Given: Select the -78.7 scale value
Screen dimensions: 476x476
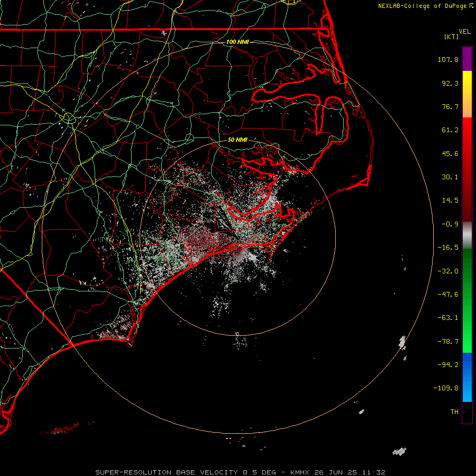Looking at the screenshot, I should click(448, 342).
